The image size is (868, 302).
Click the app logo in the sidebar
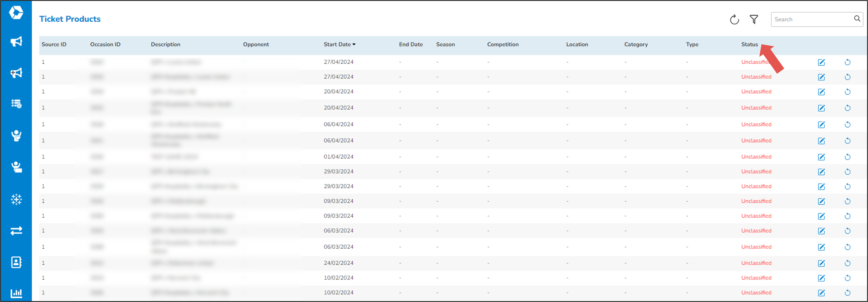point(16,13)
